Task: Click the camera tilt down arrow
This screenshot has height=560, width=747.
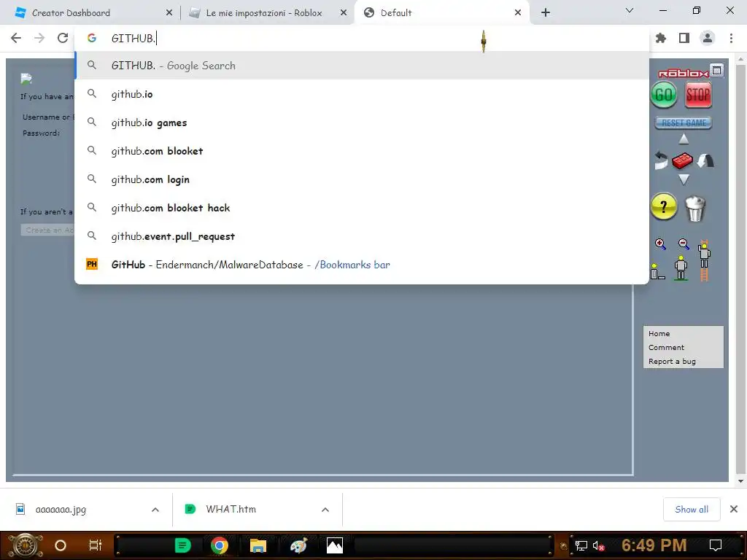Action: click(x=684, y=179)
